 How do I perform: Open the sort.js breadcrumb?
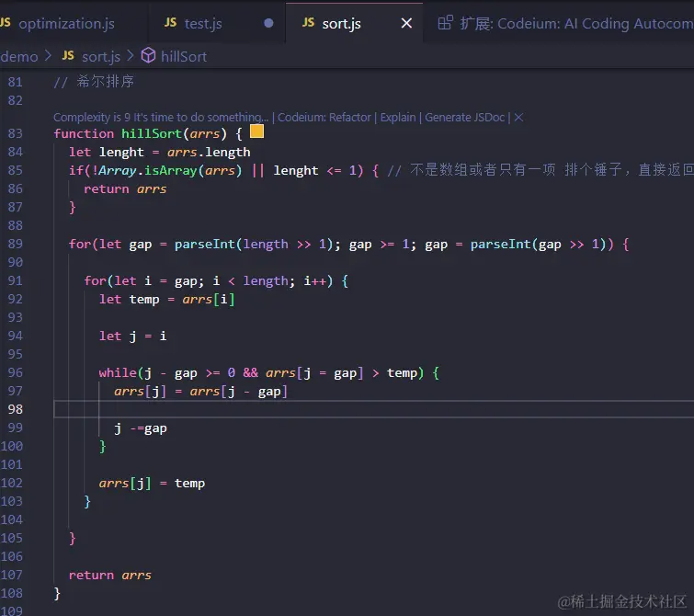click(x=101, y=57)
